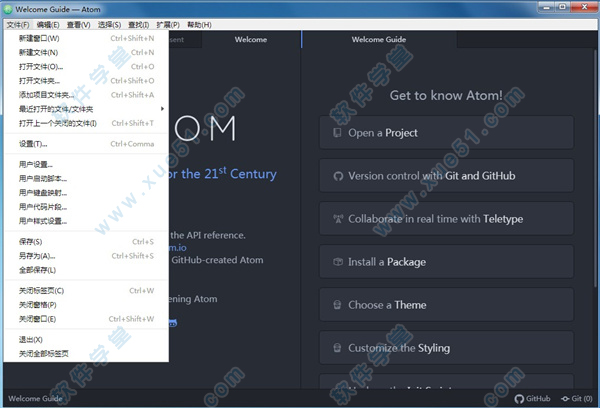Click the paint can icon beside Customize the Styling
The image size is (600, 408).
point(337,348)
